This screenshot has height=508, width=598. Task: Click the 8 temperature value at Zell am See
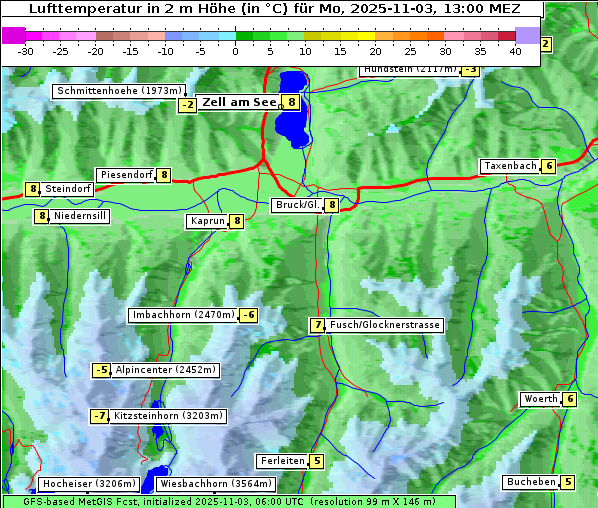(x=291, y=102)
